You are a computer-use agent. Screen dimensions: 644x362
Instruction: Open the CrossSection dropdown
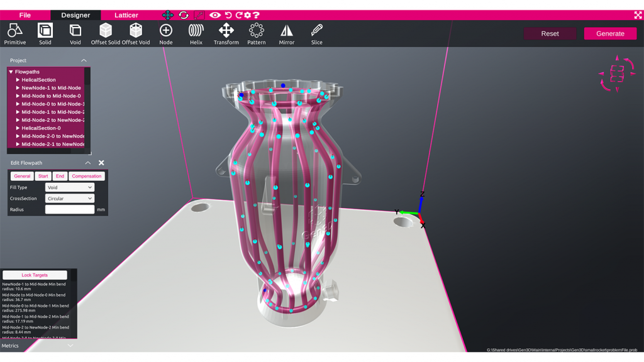tap(70, 198)
